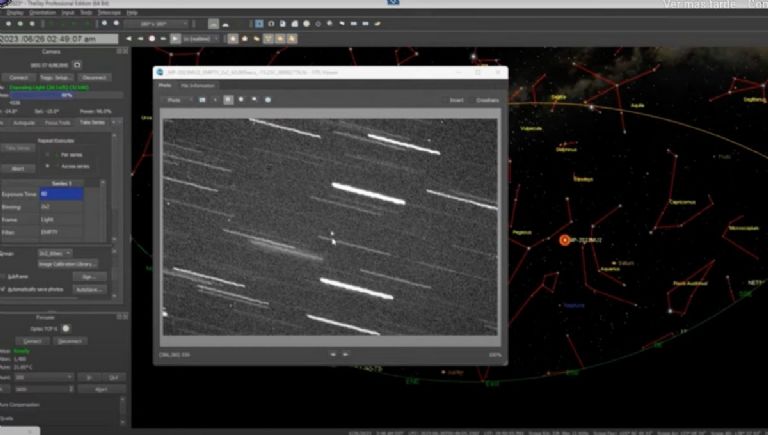Image resolution: width=768 pixels, height=435 pixels.
Task: Click the Connect button in Camera panel
Action: [x=18, y=76]
